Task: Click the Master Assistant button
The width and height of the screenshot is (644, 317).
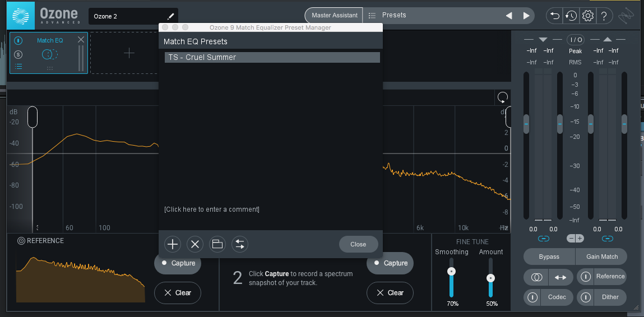Action: 334,15
